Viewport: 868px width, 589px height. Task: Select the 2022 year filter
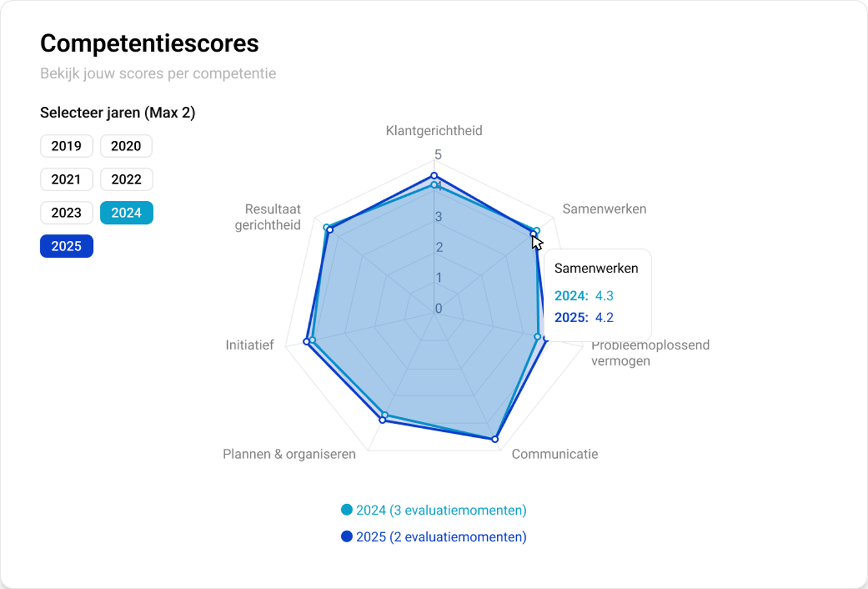tap(126, 180)
